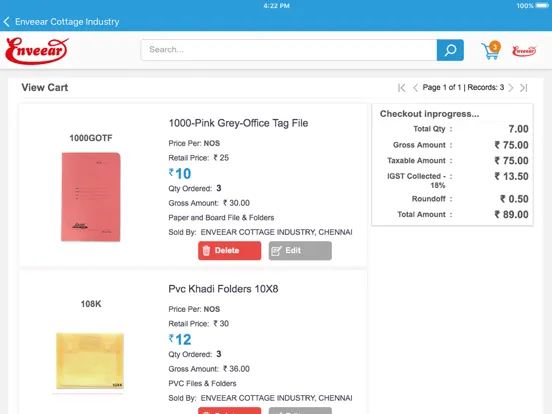552x414 pixels.
Task: Click the search field
Action: 289,50
